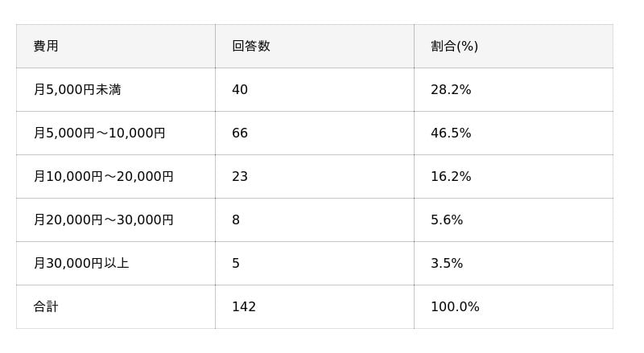Select the 月5,000円〜10,000円 cell
644x353 pixels.
99,133
